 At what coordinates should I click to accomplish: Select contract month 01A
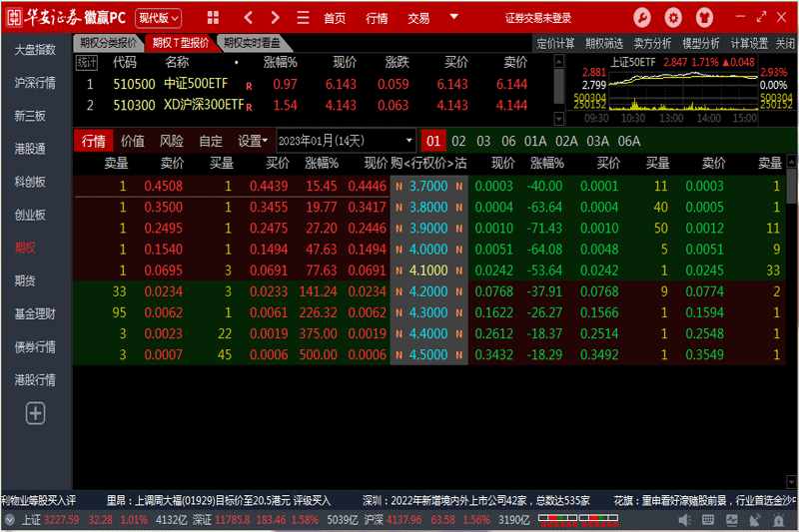535,141
